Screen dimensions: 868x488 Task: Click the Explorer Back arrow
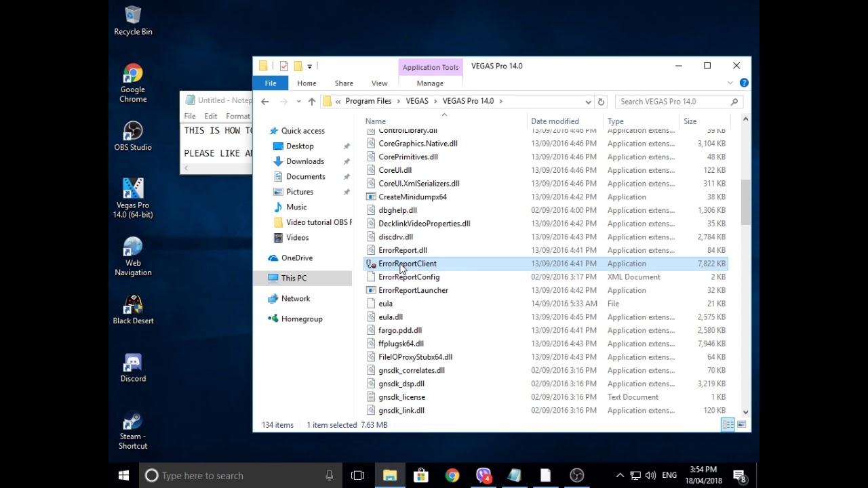[x=265, y=102]
